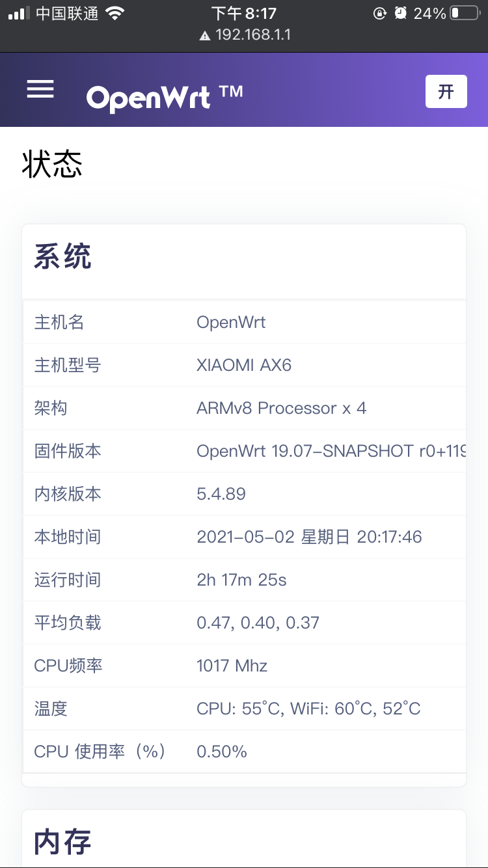The image size is (488, 868).
Task: Open the hamburger navigation menu
Action: (40, 89)
